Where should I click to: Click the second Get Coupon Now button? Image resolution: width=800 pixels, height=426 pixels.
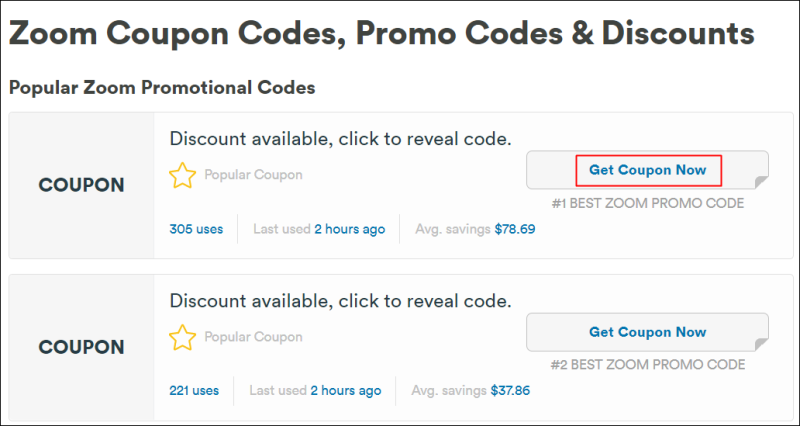pyautogui.click(x=647, y=332)
